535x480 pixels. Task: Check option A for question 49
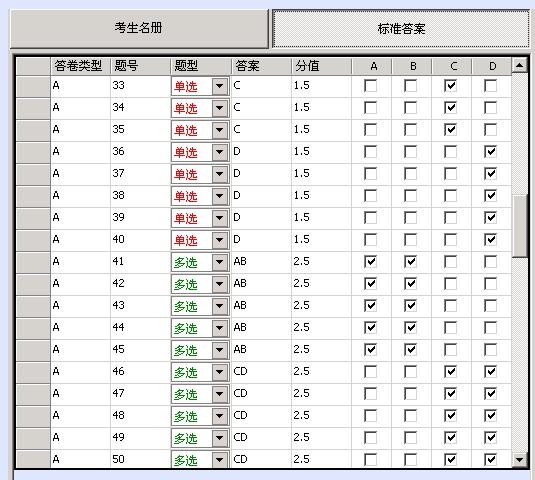tap(371, 438)
